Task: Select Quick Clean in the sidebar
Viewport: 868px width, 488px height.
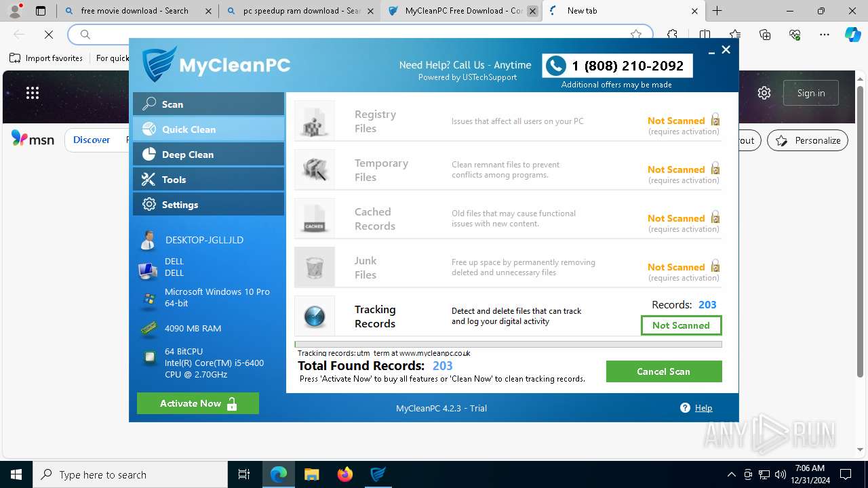Action: click(x=208, y=129)
